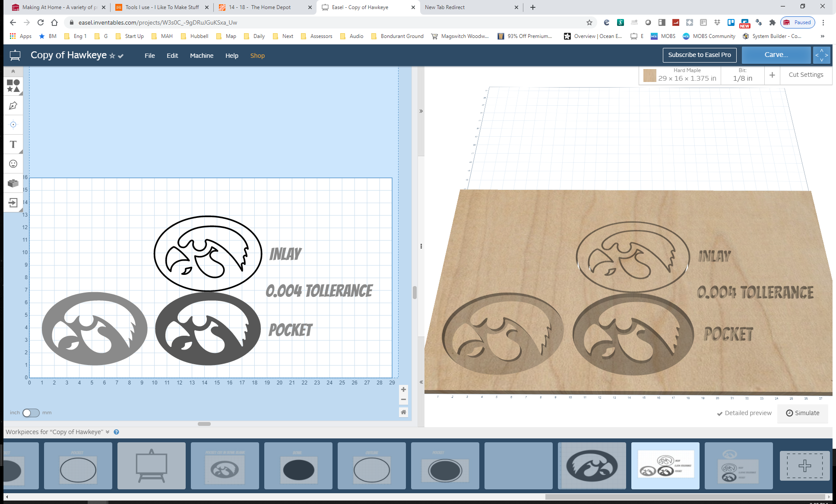Bookmark this page with the star
Viewport: 836px width, 504px height.
click(x=589, y=22)
